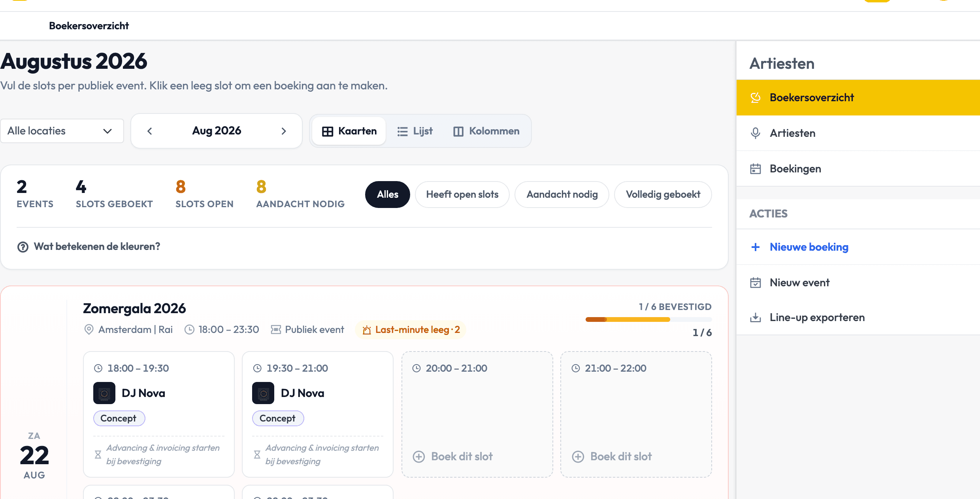
Task: Click the 1 / 6 BEVESTIGD label
Action: [675, 307]
